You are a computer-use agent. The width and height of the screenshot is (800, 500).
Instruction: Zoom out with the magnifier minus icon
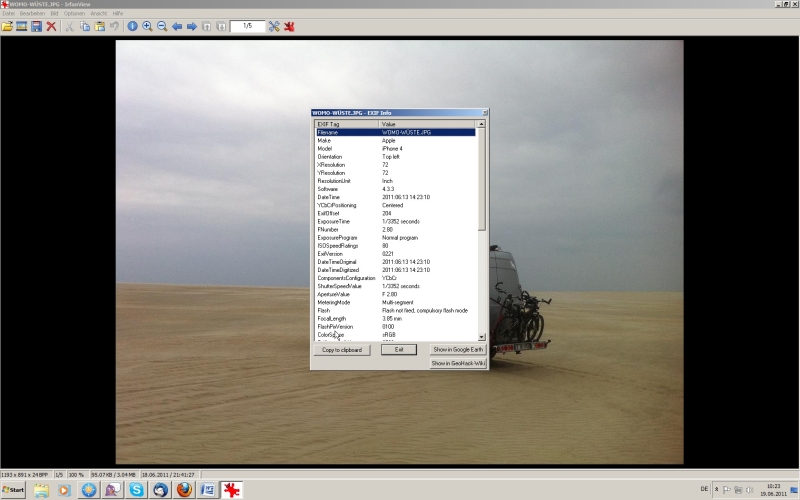(x=162, y=26)
